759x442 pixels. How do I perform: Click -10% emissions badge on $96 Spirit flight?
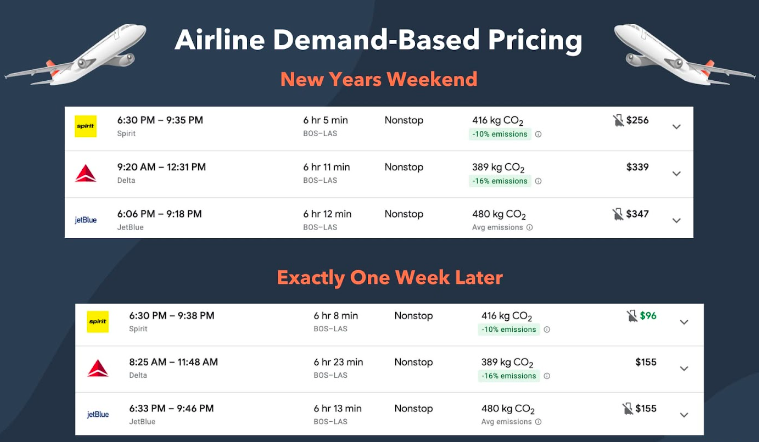click(x=509, y=330)
